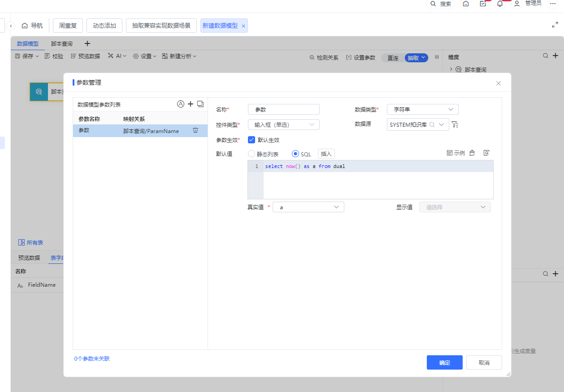Open 设置参数 in the toolbar
The image size is (564, 392).
tap(361, 58)
